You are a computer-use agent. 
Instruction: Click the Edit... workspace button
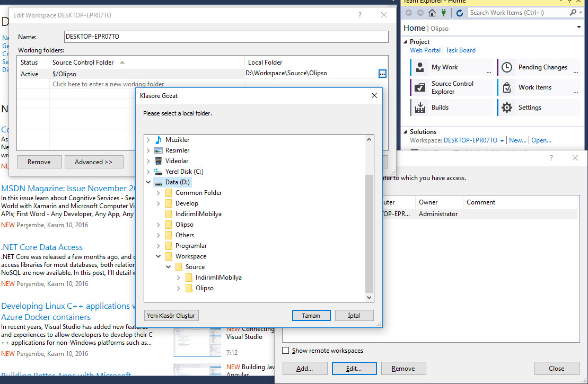coord(354,369)
